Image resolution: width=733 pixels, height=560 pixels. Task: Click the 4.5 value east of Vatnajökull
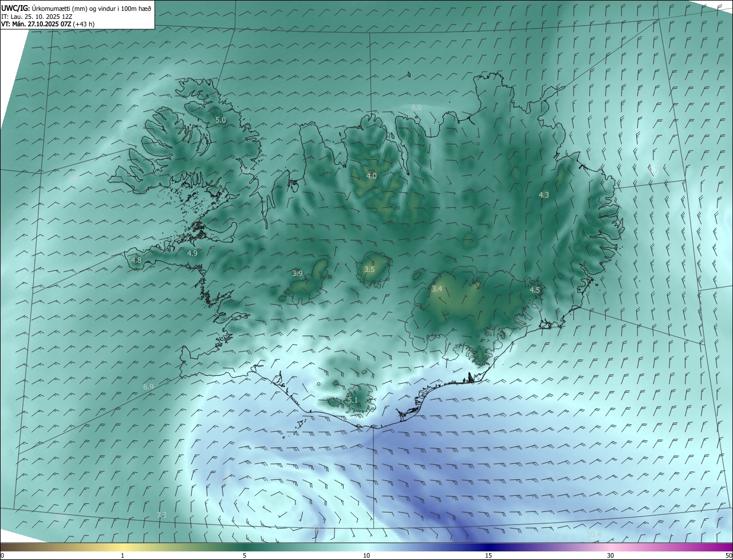click(535, 290)
